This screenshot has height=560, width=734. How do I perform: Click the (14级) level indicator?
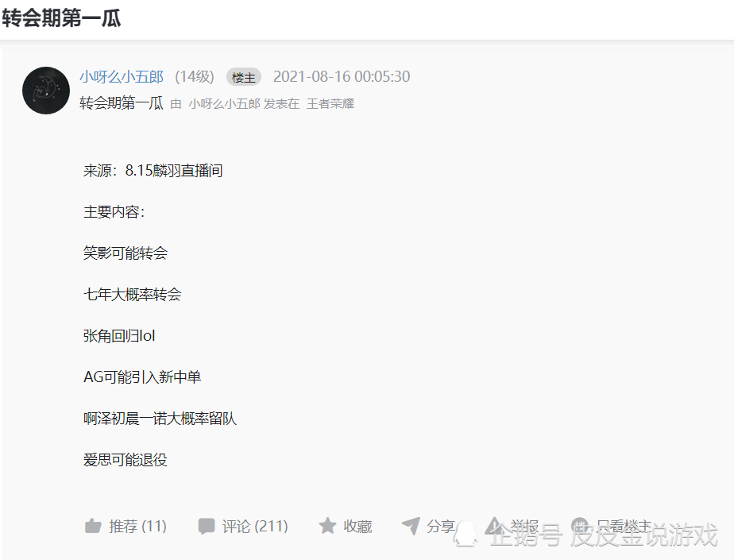tap(195, 77)
